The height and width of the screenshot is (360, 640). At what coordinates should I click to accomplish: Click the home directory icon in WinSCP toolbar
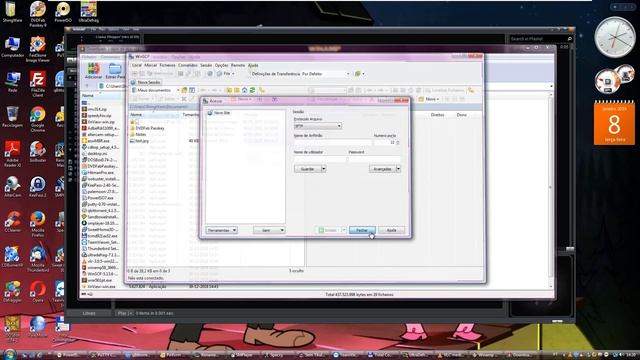(244, 90)
